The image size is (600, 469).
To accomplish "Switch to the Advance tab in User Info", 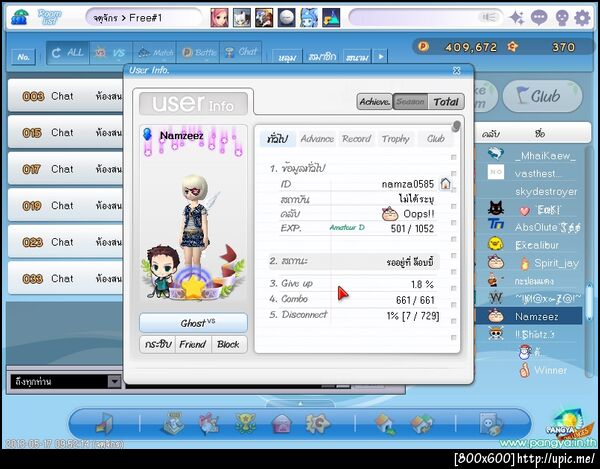I will click(x=317, y=138).
